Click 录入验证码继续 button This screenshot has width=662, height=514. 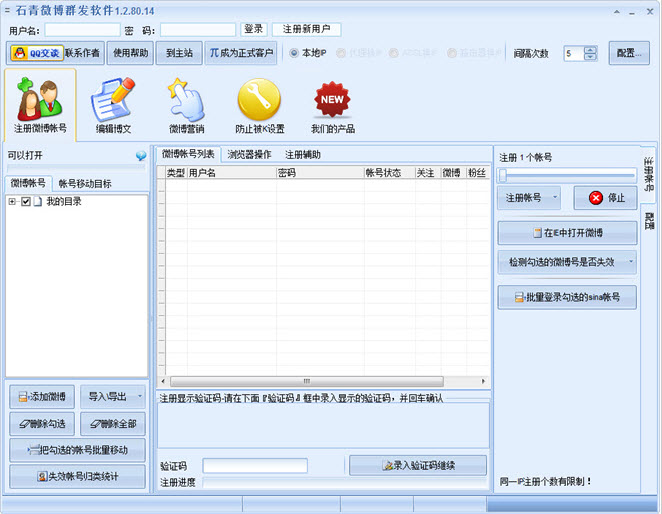(x=418, y=465)
